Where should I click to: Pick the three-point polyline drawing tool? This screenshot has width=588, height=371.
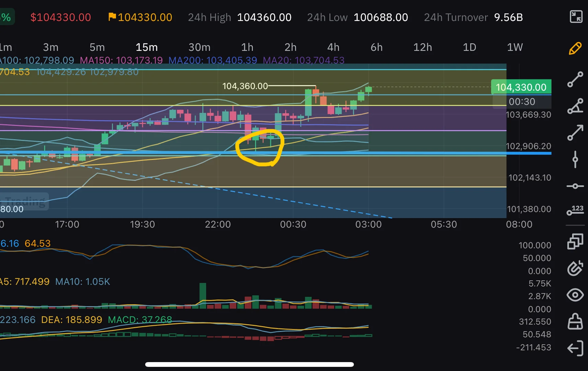point(575,106)
